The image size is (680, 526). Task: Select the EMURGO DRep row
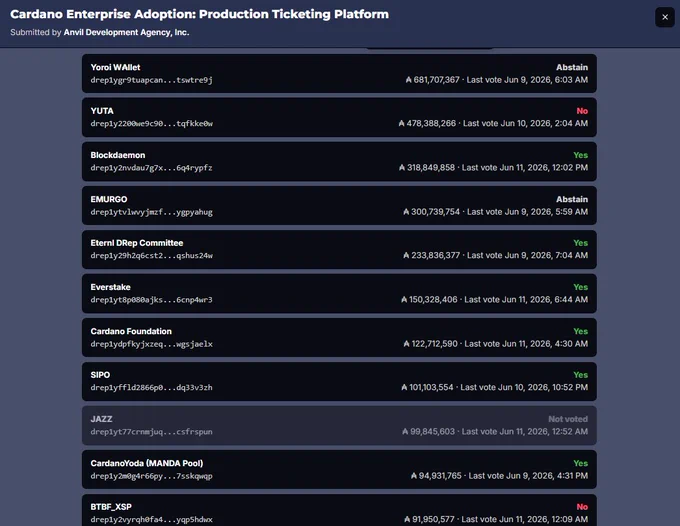(x=339, y=205)
